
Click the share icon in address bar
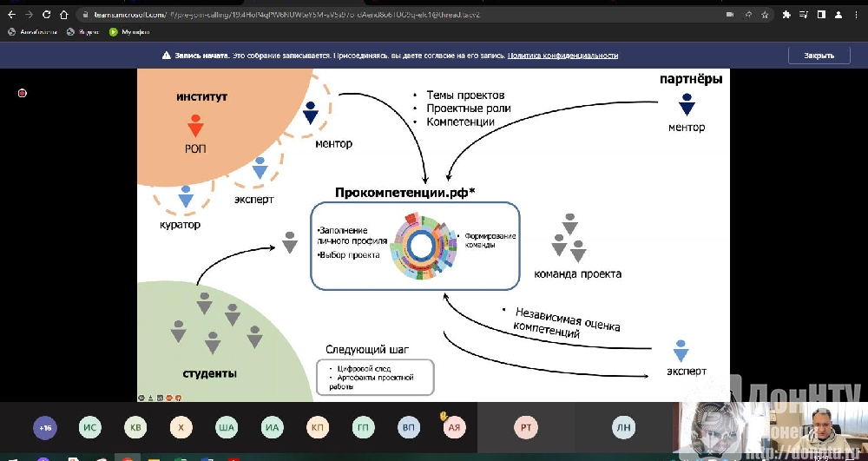point(748,15)
